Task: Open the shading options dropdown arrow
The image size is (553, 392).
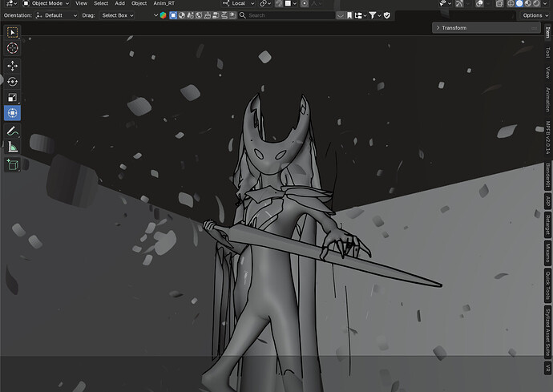Action: click(x=544, y=3)
